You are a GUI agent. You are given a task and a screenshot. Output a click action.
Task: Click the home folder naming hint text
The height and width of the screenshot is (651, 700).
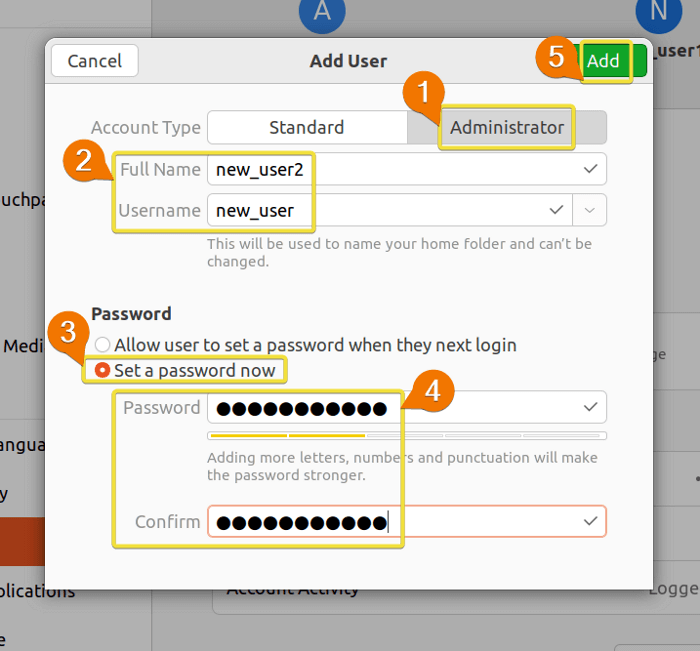(x=399, y=252)
